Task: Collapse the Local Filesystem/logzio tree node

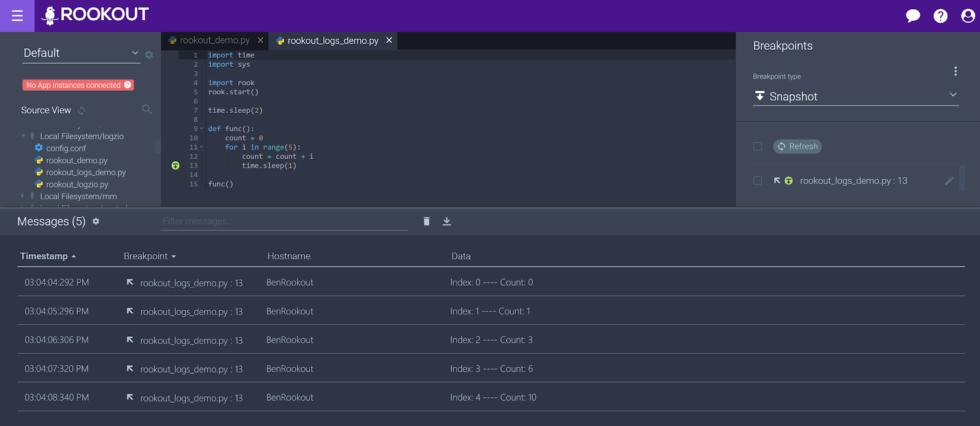Action: (23, 136)
